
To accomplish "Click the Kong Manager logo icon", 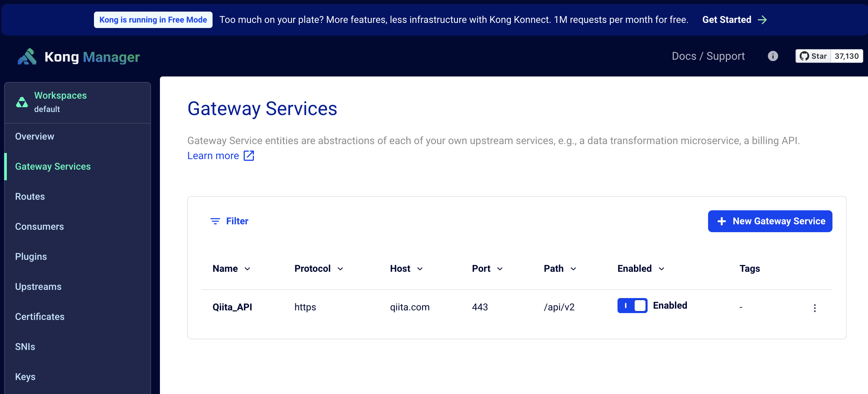I will coord(27,57).
